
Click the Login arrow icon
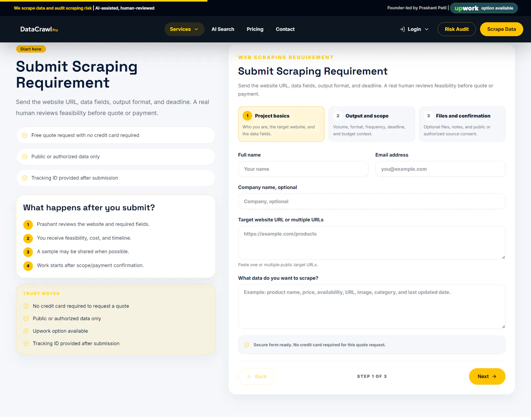click(x=402, y=29)
